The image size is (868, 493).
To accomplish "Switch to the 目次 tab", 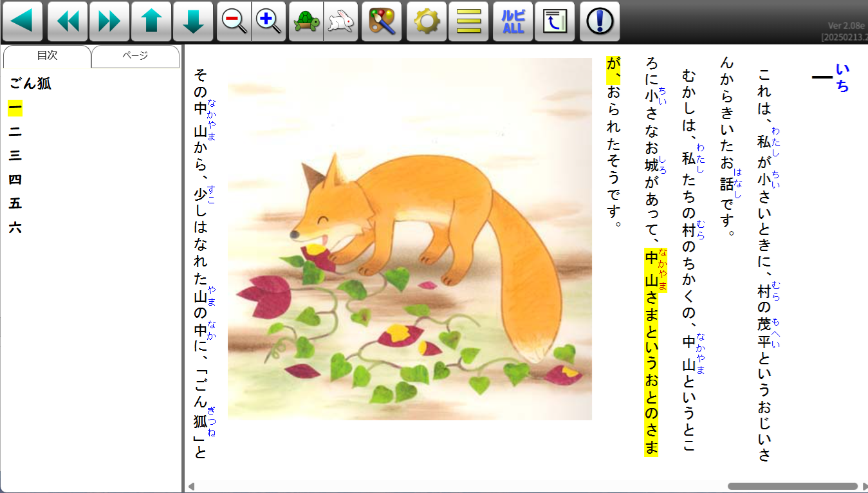I will (x=47, y=56).
